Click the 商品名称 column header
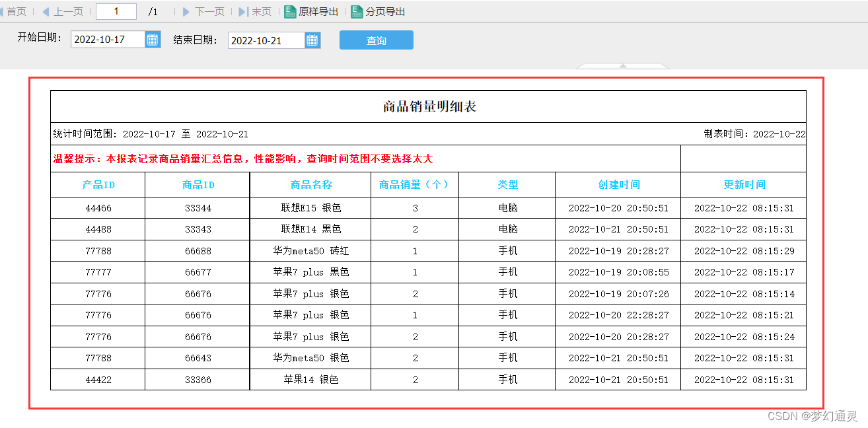The height and width of the screenshot is (428, 868). coord(311,185)
